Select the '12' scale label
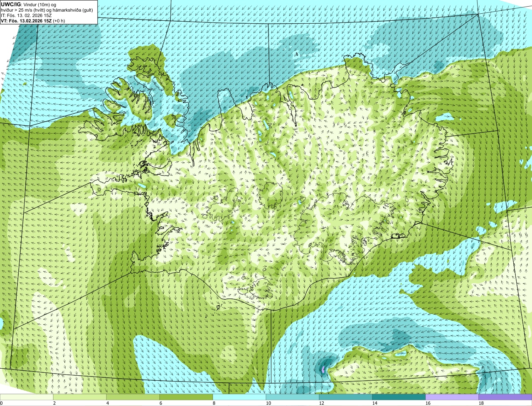The width and height of the screenshot is (532, 406). (x=322, y=403)
